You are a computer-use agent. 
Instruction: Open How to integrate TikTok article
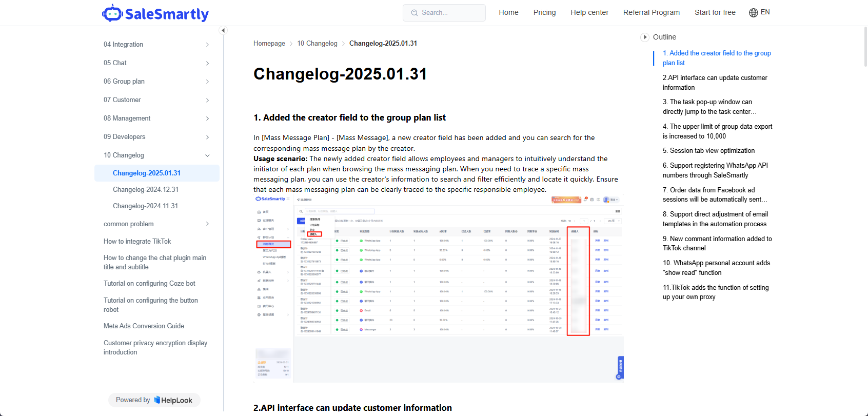pos(137,242)
